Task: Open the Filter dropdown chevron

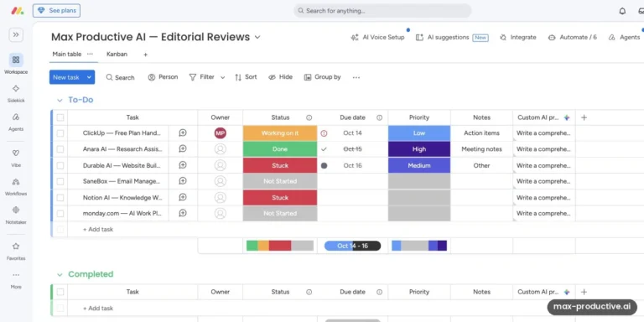Action: pyautogui.click(x=222, y=77)
